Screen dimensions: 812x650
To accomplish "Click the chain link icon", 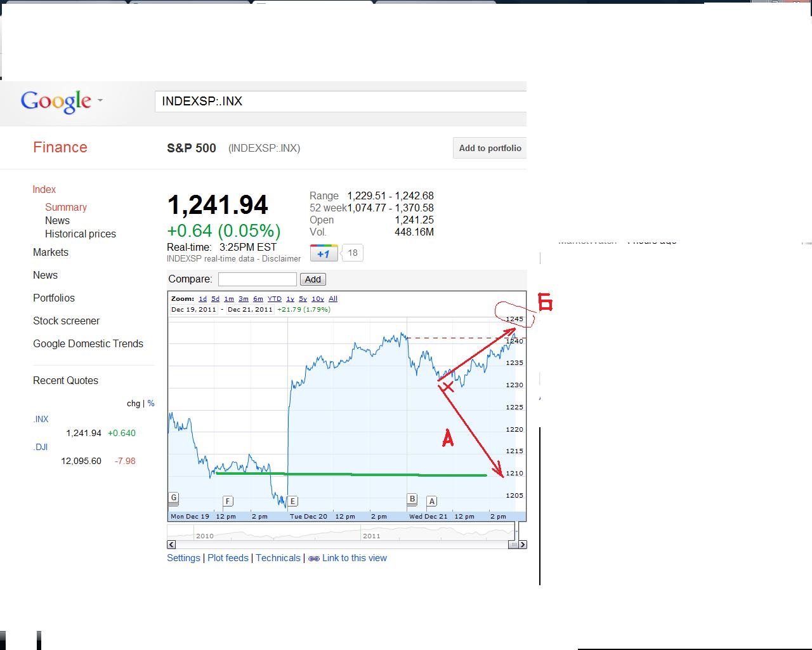I will point(313,559).
